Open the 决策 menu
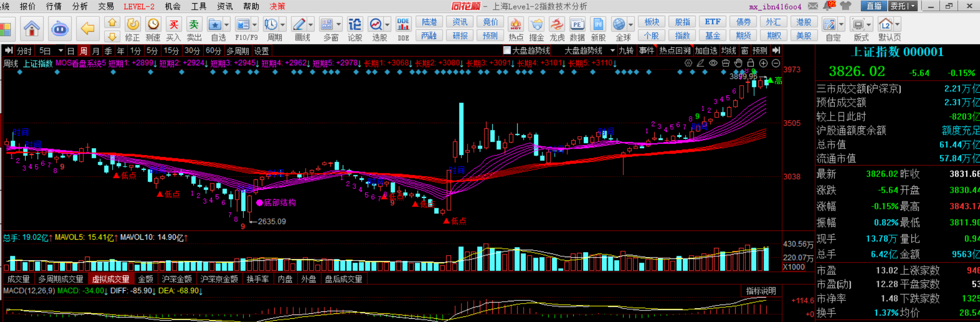Image resolution: width=980 pixels, height=322 pixels. click(x=277, y=6)
